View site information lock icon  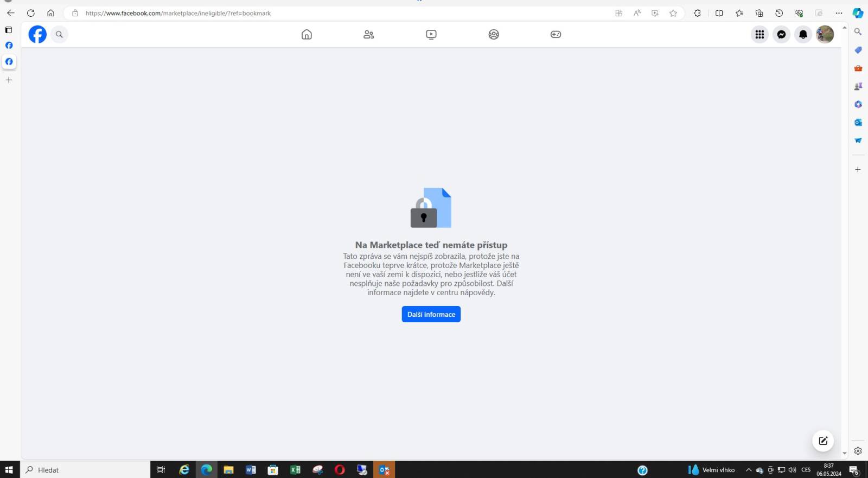(x=75, y=13)
